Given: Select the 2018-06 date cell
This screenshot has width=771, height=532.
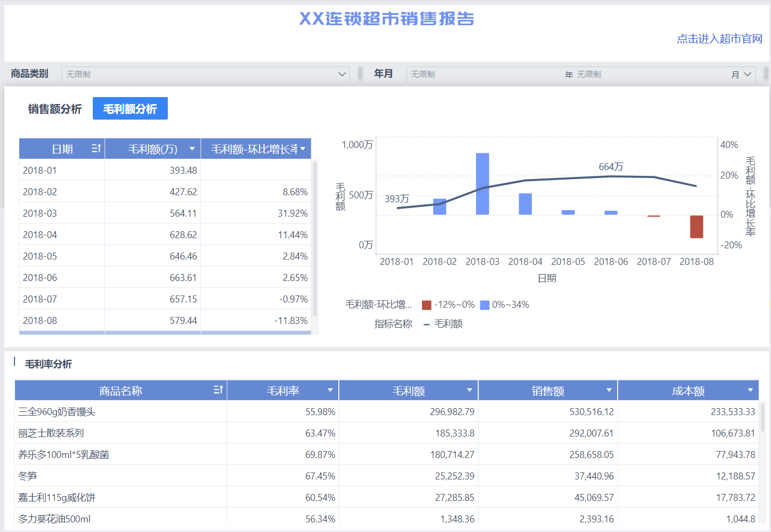Looking at the screenshot, I should pyautogui.click(x=62, y=277).
